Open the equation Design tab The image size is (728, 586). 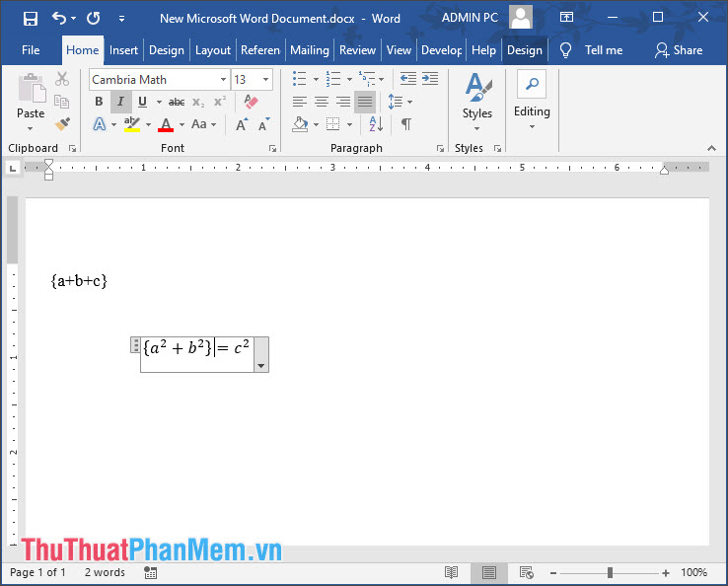[x=525, y=50]
